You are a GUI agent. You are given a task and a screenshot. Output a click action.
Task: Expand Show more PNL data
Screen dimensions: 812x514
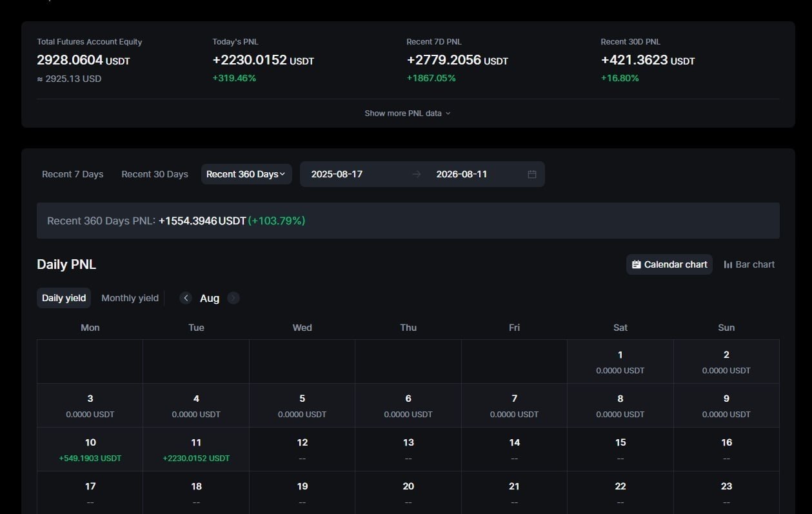[408, 113]
